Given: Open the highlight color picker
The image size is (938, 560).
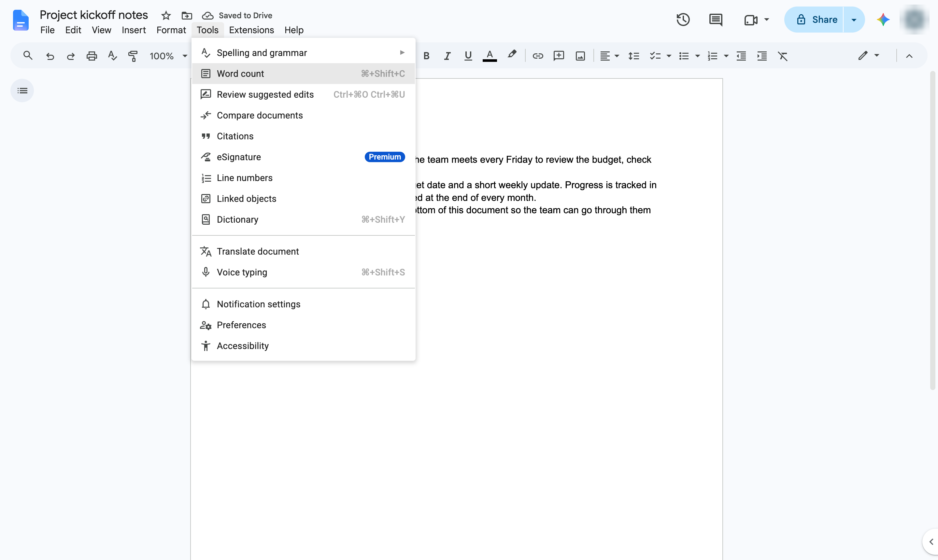Looking at the screenshot, I should tap(512, 55).
